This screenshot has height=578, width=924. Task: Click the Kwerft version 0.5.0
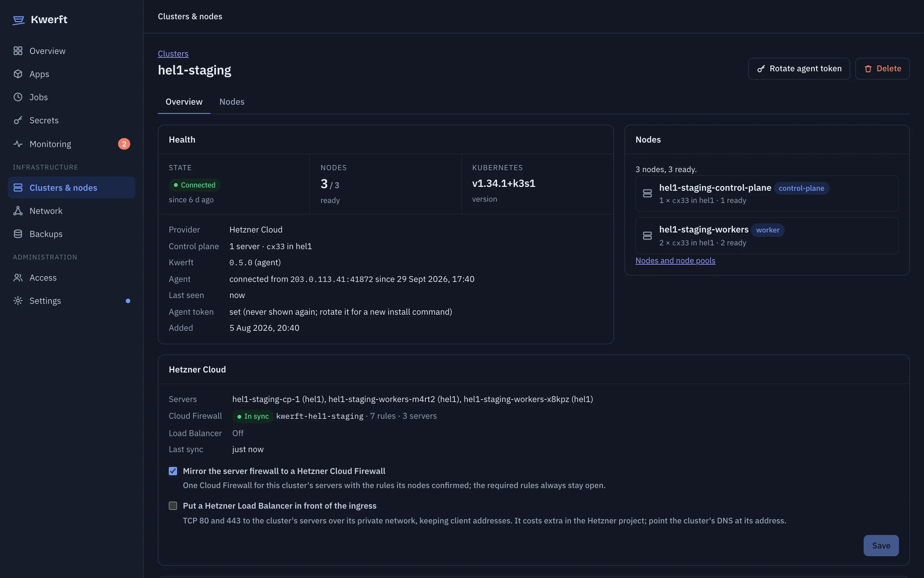[x=241, y=263]
